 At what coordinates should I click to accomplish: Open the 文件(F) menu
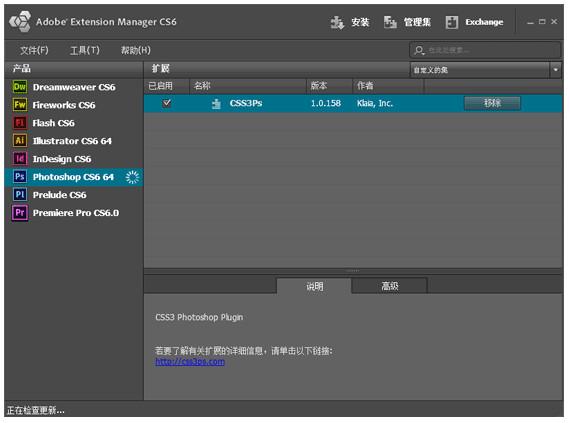34,50
